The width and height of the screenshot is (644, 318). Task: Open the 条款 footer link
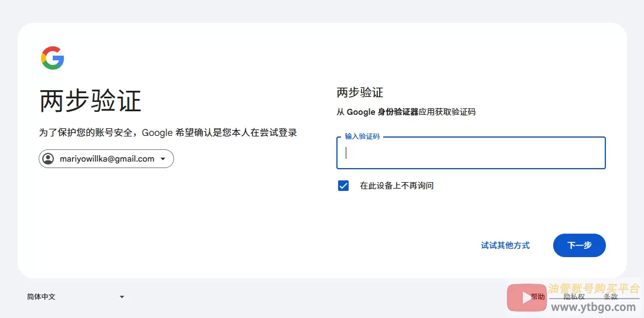(x=611, y=297)
